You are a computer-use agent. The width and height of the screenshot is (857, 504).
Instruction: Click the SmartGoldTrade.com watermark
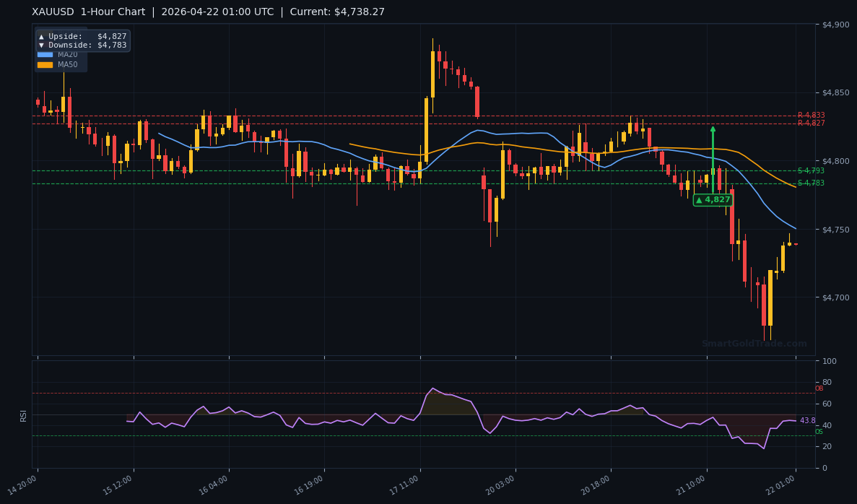755,342
